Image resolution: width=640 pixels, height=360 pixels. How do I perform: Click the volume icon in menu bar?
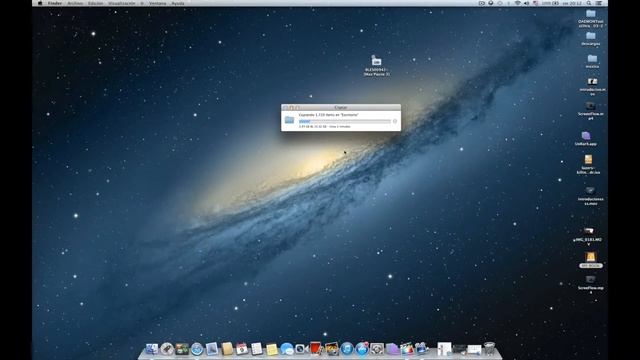pos(527,3)
